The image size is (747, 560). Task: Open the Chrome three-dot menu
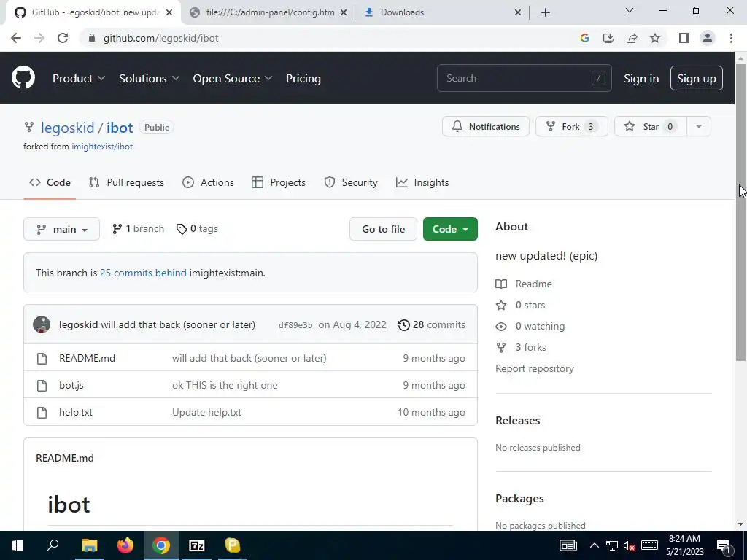tap(731, 38)
